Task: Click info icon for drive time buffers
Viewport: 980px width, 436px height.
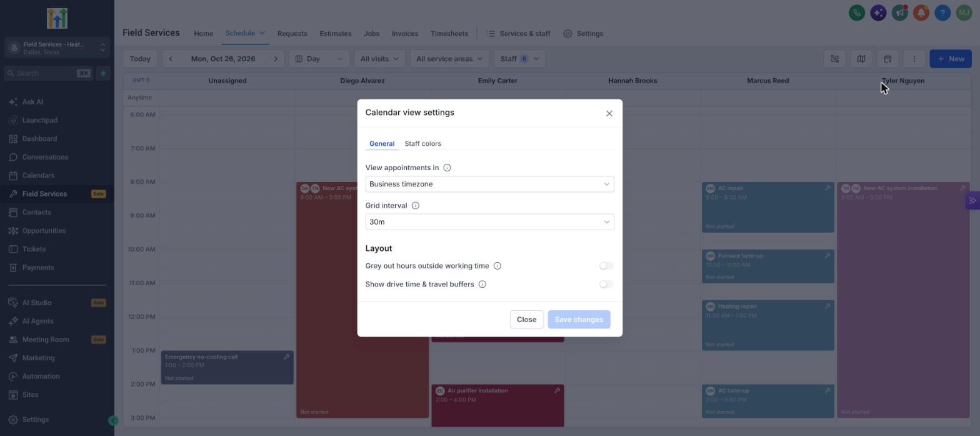Action: [482, 285]
